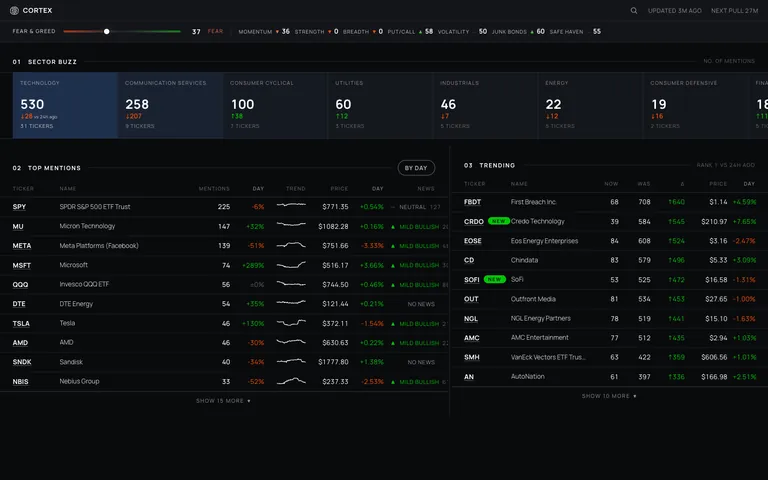Open the CRDO trending ticker

(474, 221)
